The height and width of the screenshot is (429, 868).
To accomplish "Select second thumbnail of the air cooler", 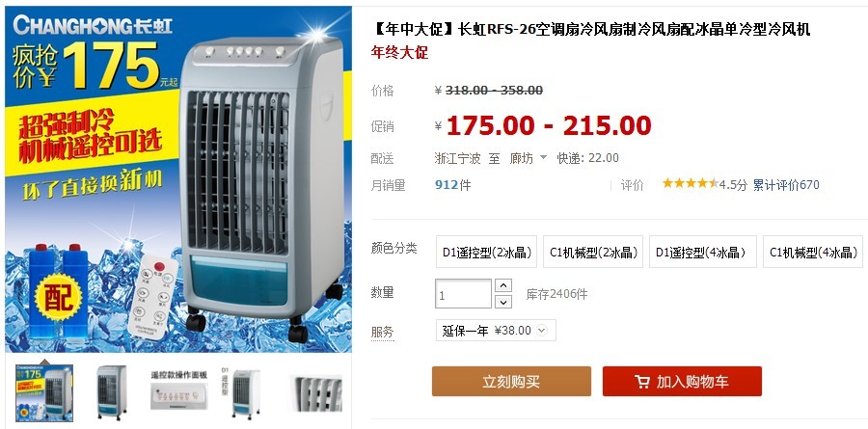I will coord(111,393).
